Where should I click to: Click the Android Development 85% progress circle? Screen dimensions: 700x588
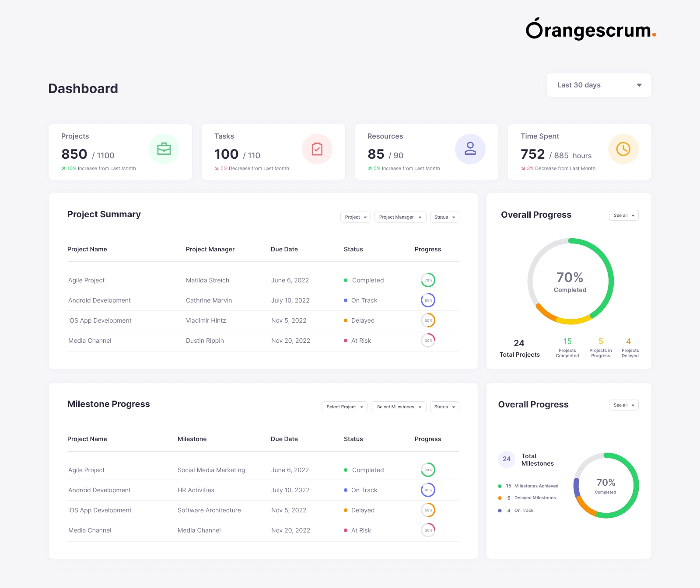tap(428, 300)
